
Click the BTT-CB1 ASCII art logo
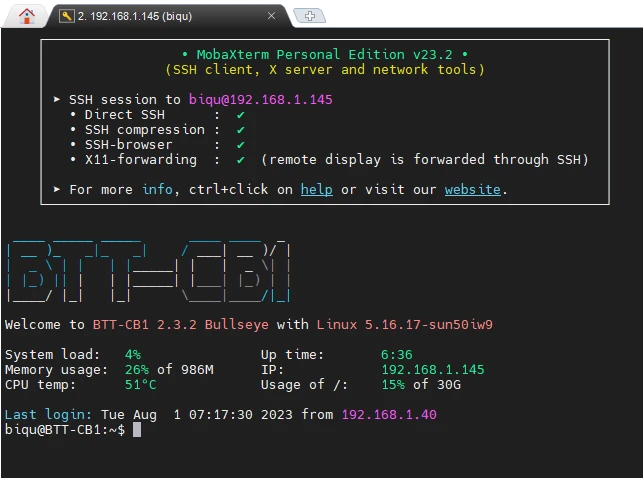coord(148,269)
